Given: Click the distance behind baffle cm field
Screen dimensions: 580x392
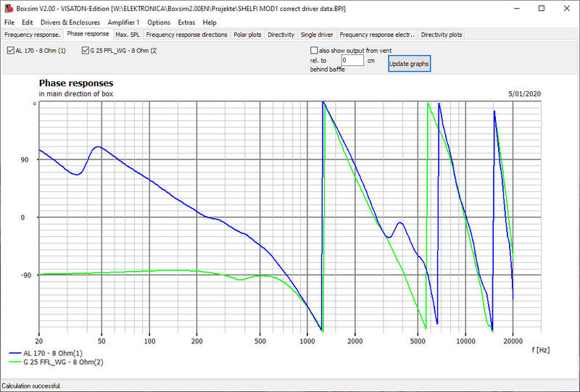Looking at the screenshot, I should coord(352,61).
